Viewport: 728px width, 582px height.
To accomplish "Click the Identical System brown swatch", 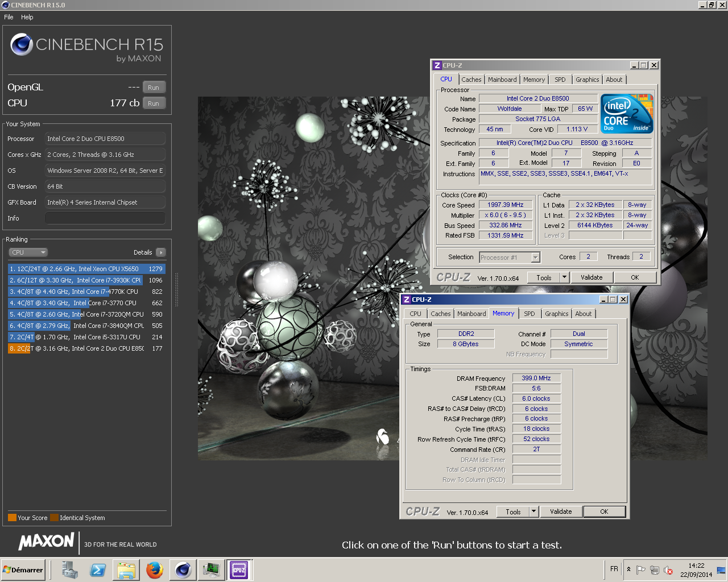I will tap(54, 518).
